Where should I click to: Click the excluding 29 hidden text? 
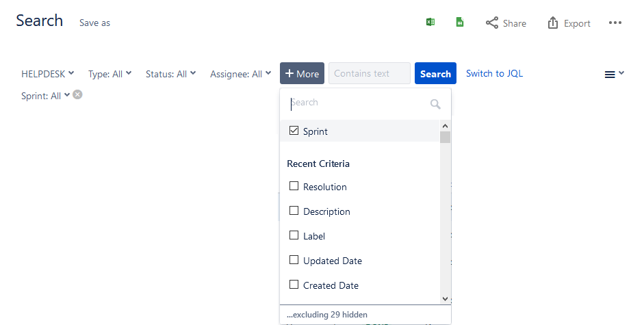327,315
